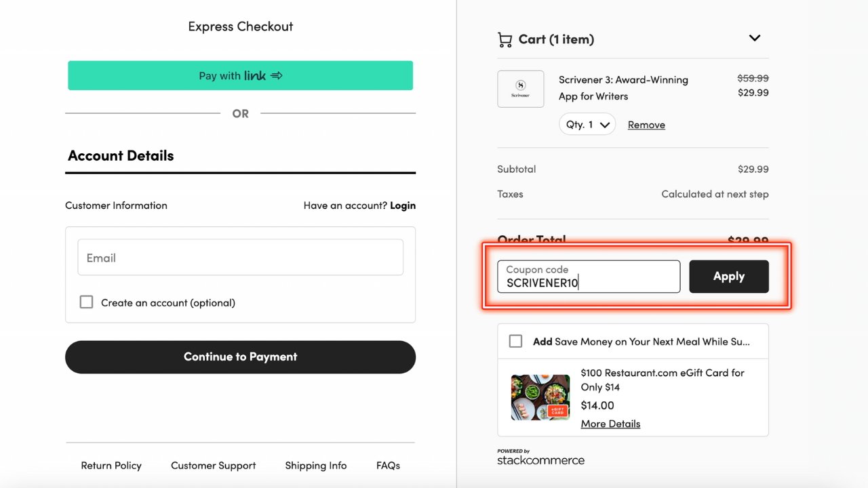Image resolution: width=868 pixels, height=488 pixels.
Task: Open the FAQs link
Action: [x=388, y=466]
